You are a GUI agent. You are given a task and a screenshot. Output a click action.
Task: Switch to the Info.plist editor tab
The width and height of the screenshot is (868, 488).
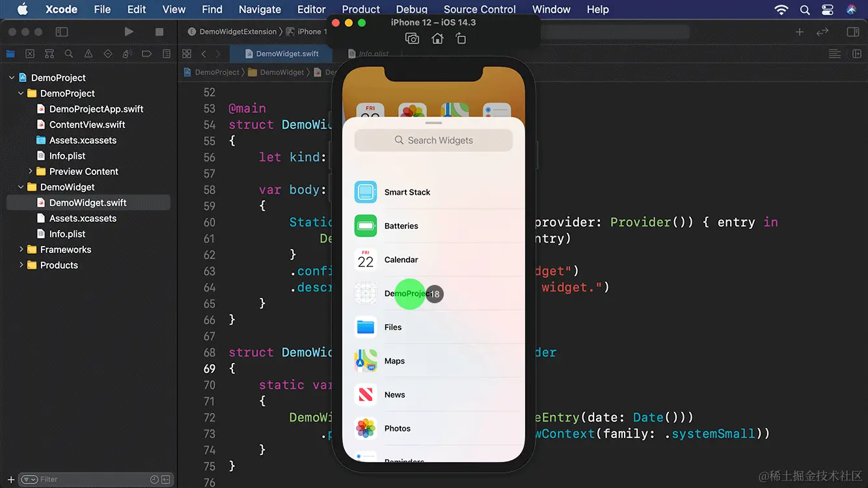368,54
